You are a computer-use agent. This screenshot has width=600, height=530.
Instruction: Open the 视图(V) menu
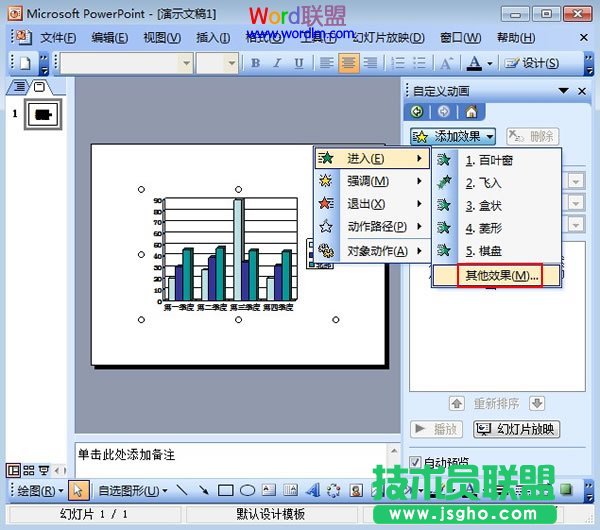(x=162, y=38)
